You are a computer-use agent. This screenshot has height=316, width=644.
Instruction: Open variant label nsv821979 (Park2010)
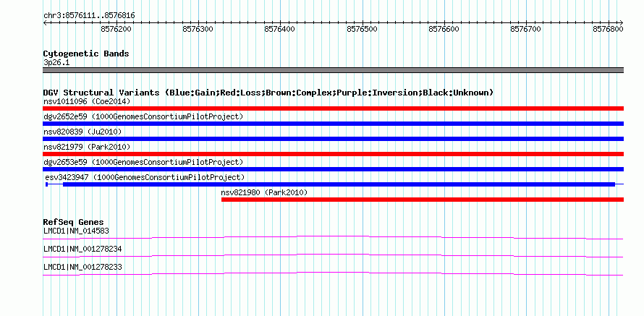[x=87, y=147]
